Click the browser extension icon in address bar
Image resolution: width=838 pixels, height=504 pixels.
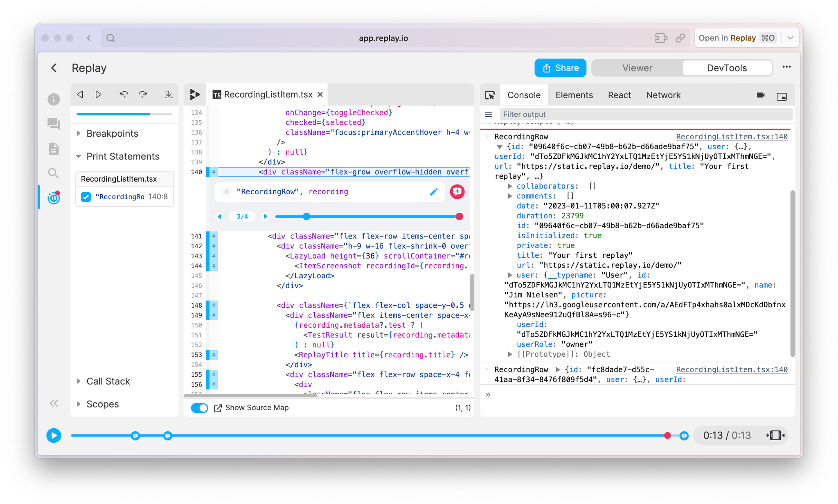point(661,38)
